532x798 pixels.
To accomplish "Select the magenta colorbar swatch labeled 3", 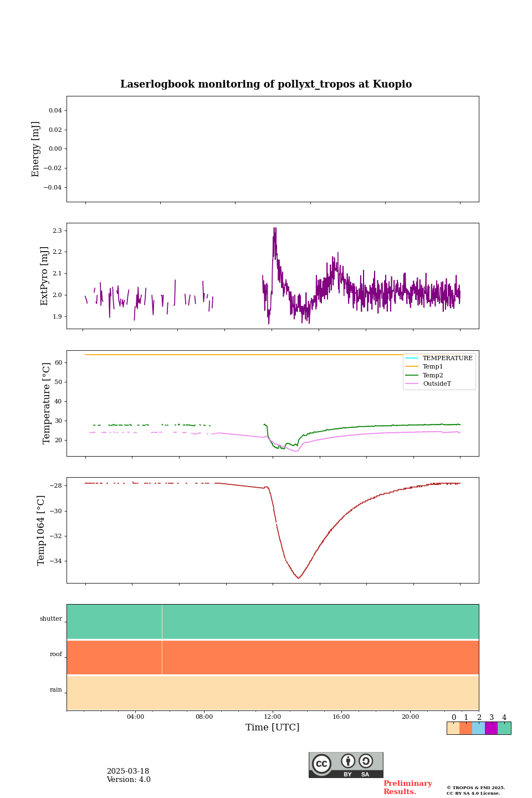I will coord(492,728).
